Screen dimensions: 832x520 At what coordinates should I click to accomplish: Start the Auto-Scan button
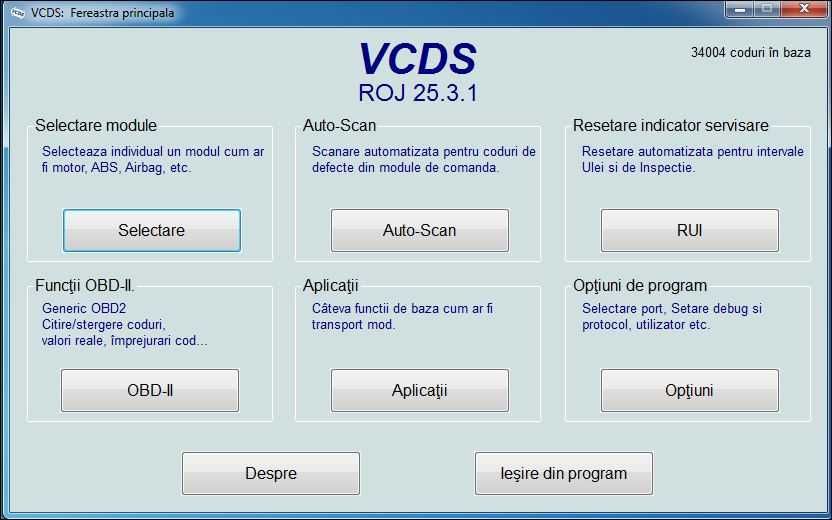[420, 230]
